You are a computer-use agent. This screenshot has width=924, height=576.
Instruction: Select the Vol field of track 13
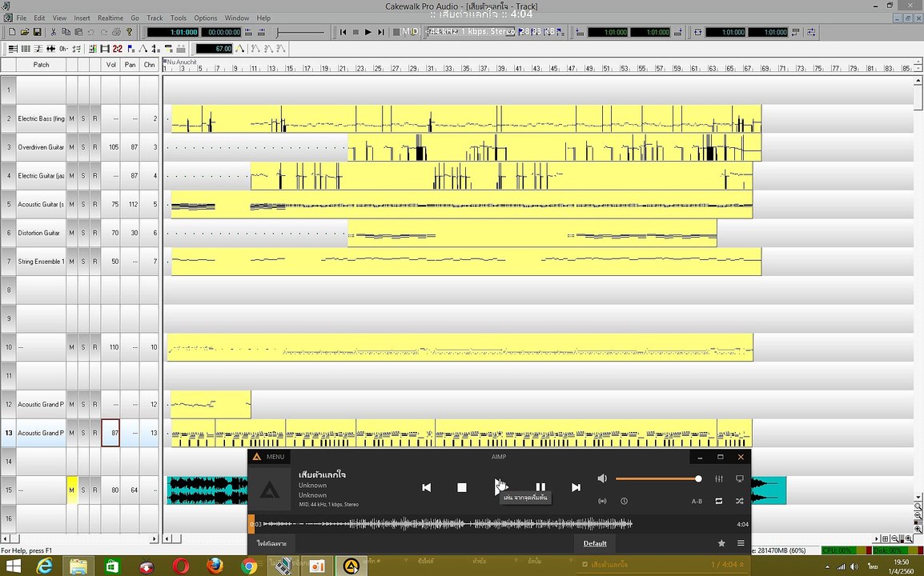(x=110, y=433)
